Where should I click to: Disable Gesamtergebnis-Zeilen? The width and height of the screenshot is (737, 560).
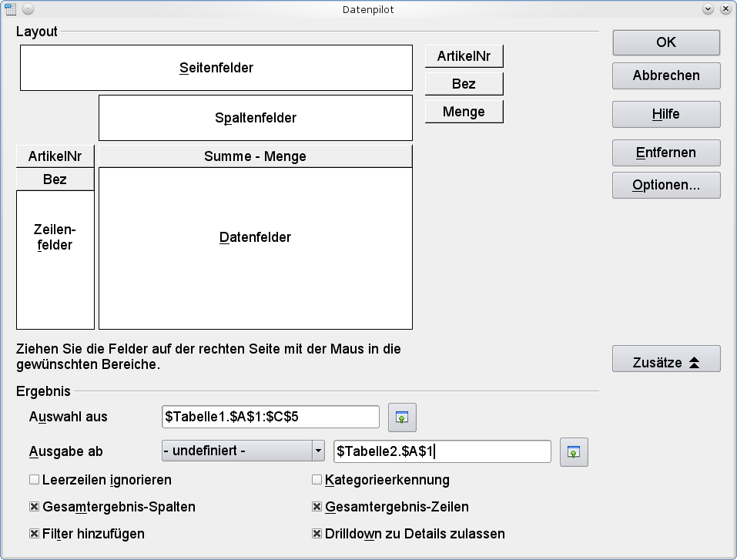(317, 507)
